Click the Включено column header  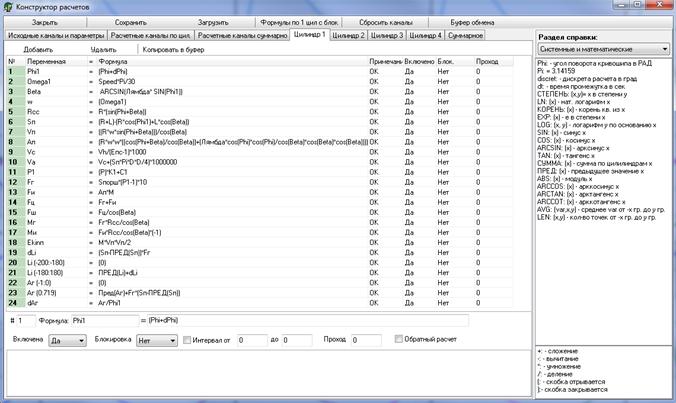419,62
